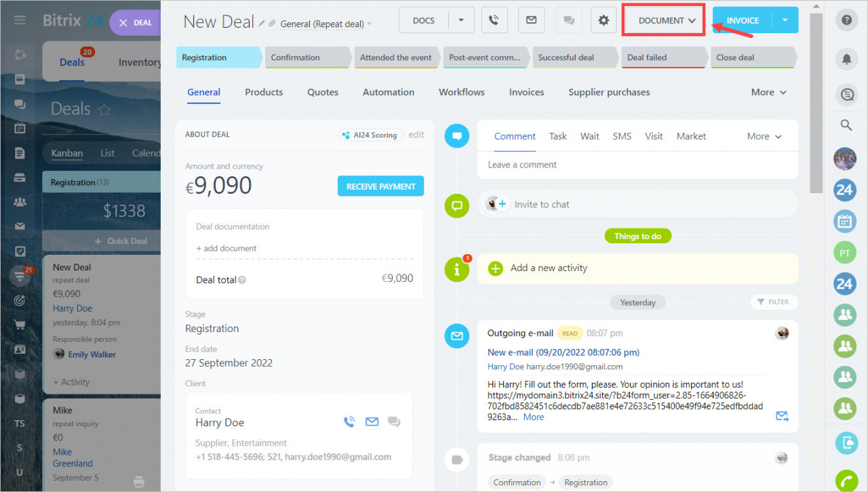Viewport: 868px width, 492px height.
Task: Open the DOCUMENT dropdown
Action: (664, 20)
